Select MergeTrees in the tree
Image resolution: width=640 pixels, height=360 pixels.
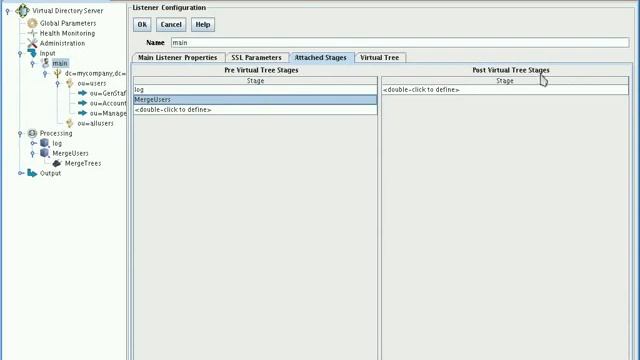83,163
